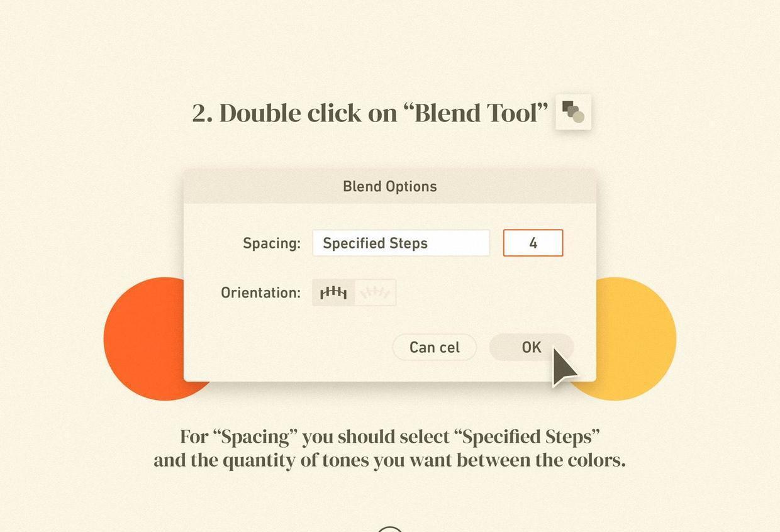Choose the faded Align to Path orientation icon

(376, 292)
